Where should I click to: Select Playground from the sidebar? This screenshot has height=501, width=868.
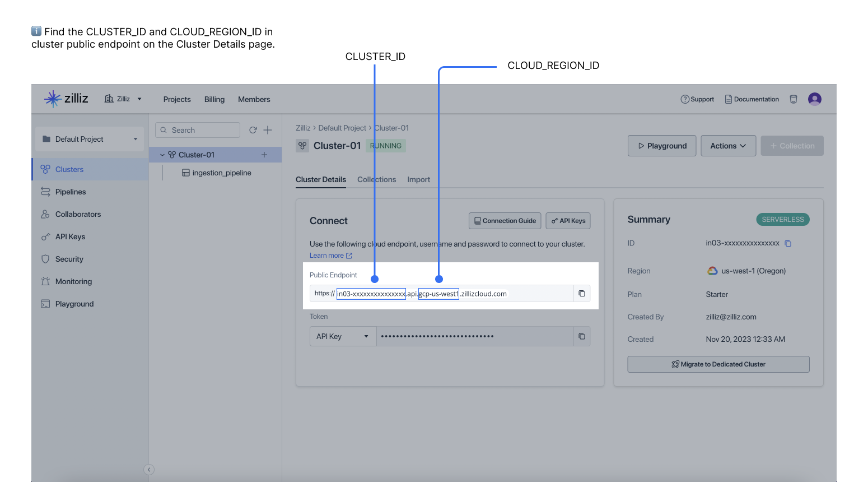coord(73,303)
